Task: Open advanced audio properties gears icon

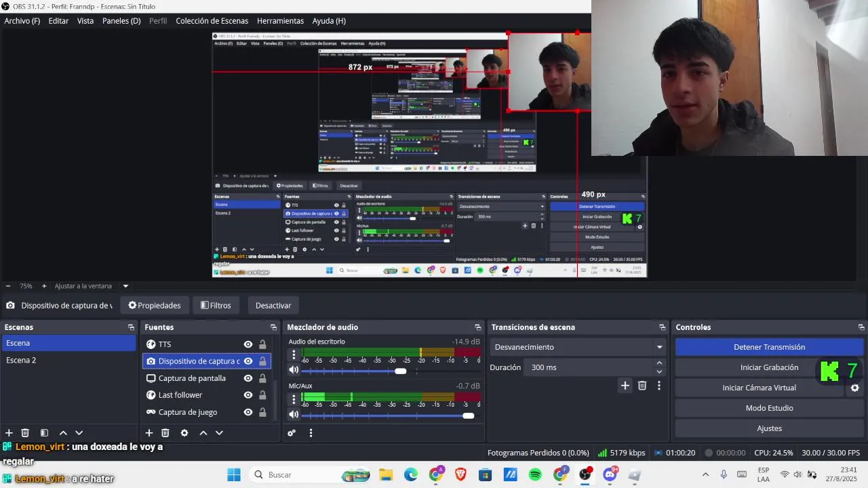Action: coord(292,432)
